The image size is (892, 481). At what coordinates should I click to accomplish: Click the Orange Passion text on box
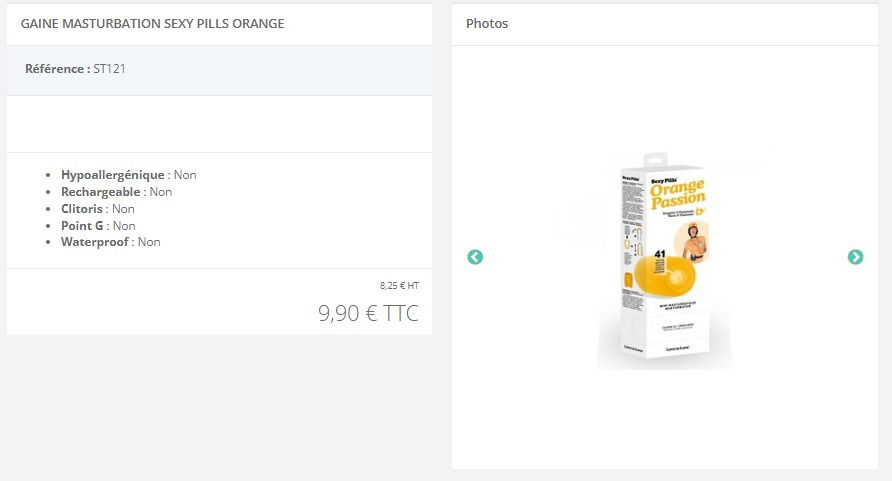678,194
